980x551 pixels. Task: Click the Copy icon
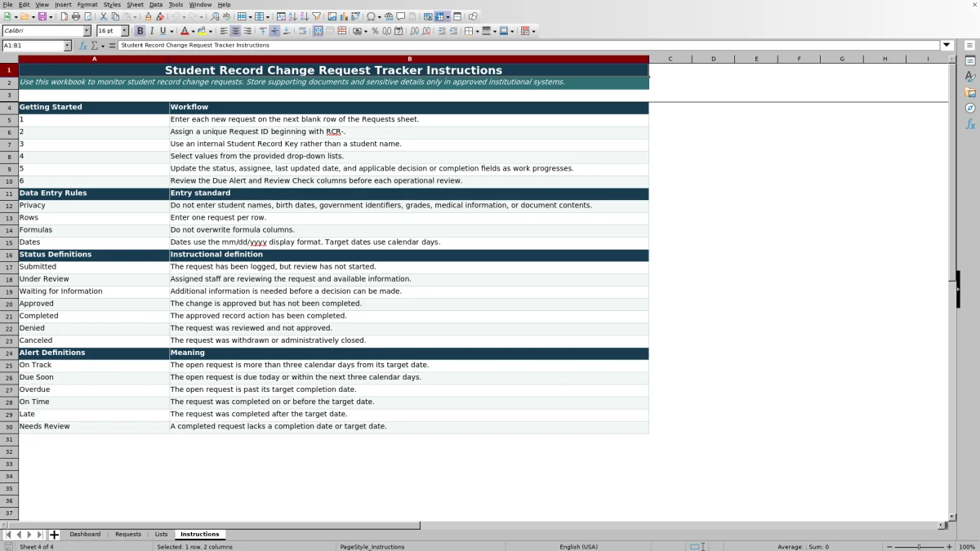(x=115, y=16)
